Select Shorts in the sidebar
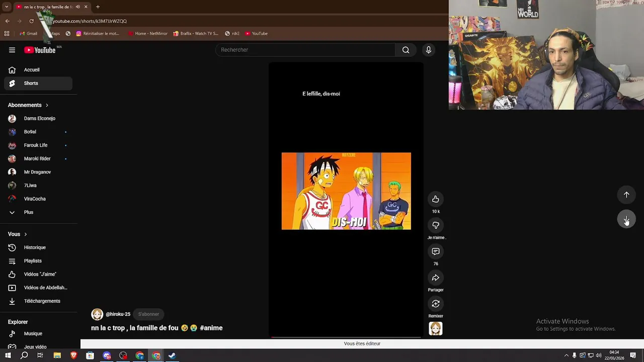 click(x=38, y=83)
